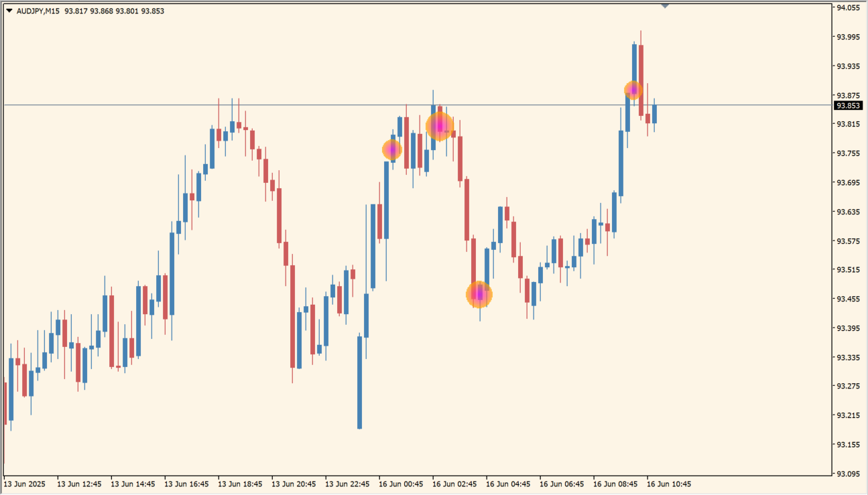Click the 93.395 price axis label

[x=848, y=328]
